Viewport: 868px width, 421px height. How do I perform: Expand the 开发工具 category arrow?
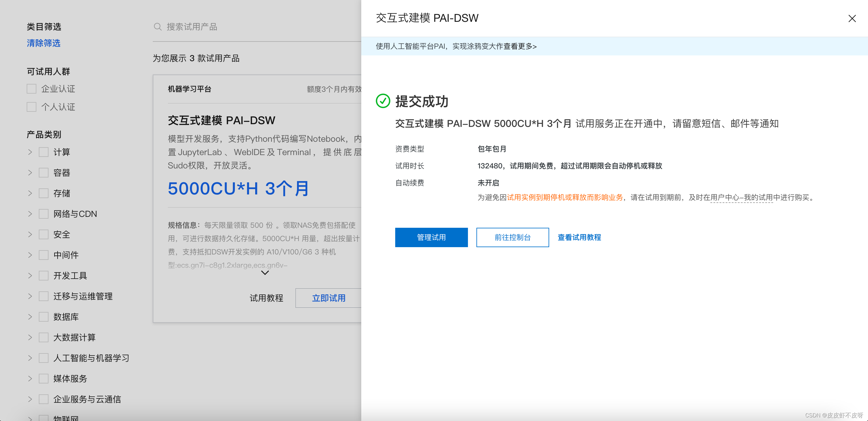coord(30,276)
